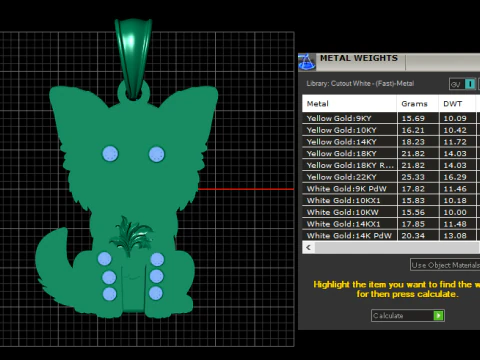Click the 10.09 DWT cell
This screenshot has width=480, height=360.
pos(458,118)
